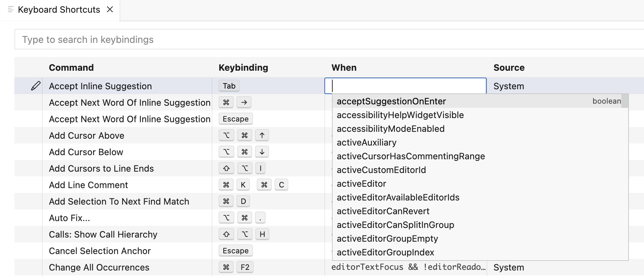Image resolution: width=644 pixels, height=276 pixels.
Task: Choose acceptSuggestionOnEnter from suggestion list
Action: tap(391, 101)
